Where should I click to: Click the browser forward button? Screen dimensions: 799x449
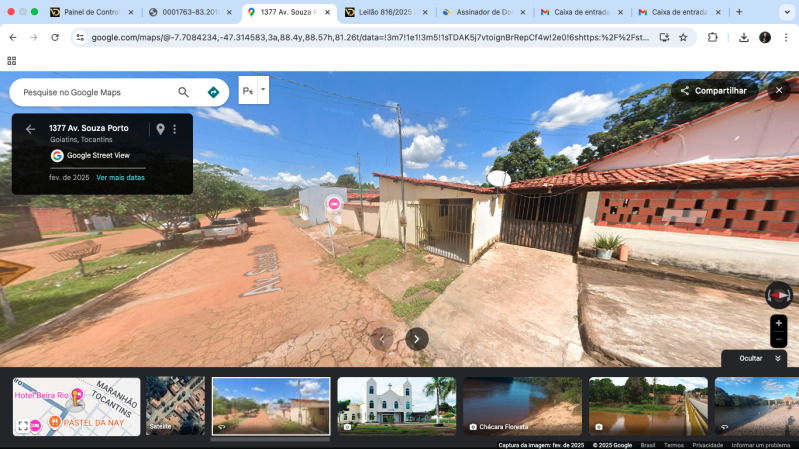click(34, 37)
